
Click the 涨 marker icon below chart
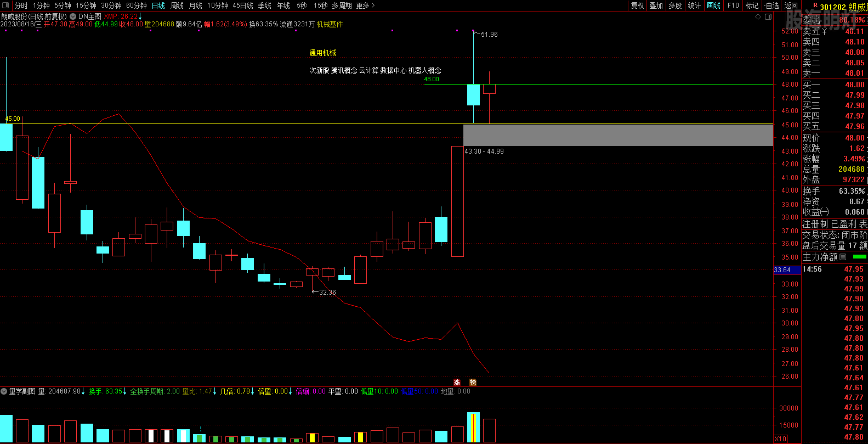[457, 383]
